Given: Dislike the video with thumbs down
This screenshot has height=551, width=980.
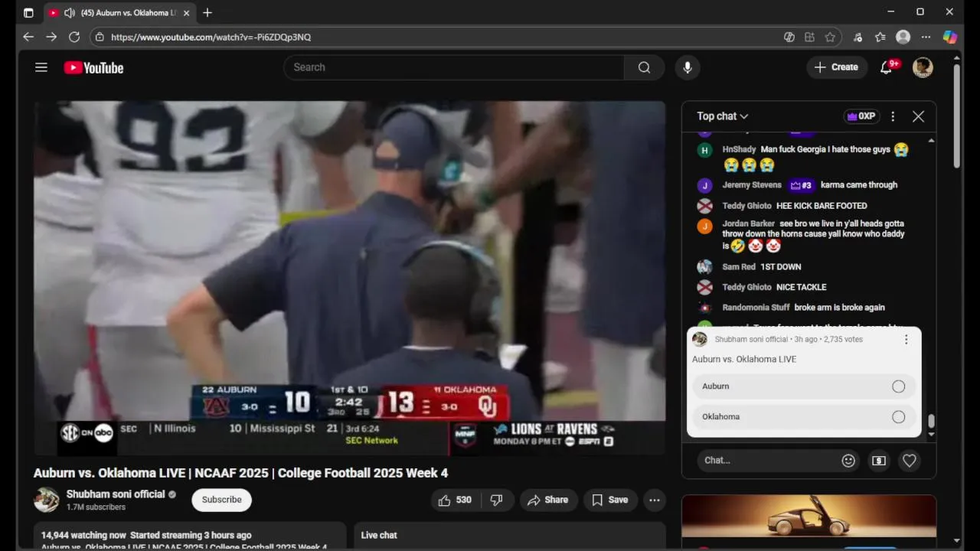Looking at the screenshot, I should coord(496,500).
